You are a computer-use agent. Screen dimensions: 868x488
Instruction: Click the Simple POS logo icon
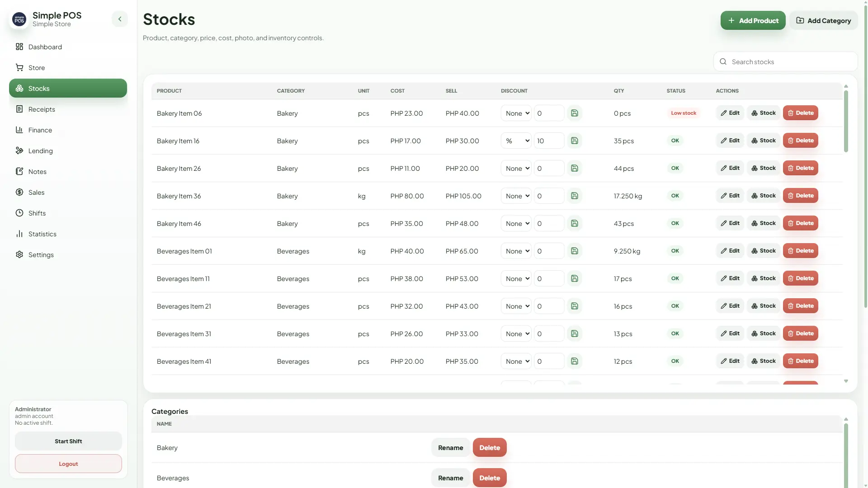tap(19, 19)
